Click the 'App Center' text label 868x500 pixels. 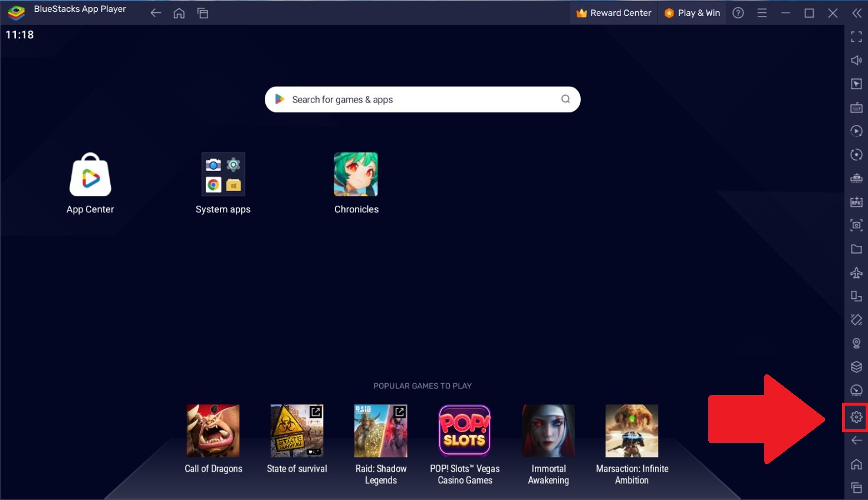pyautogui.click(x=90, y=209)
